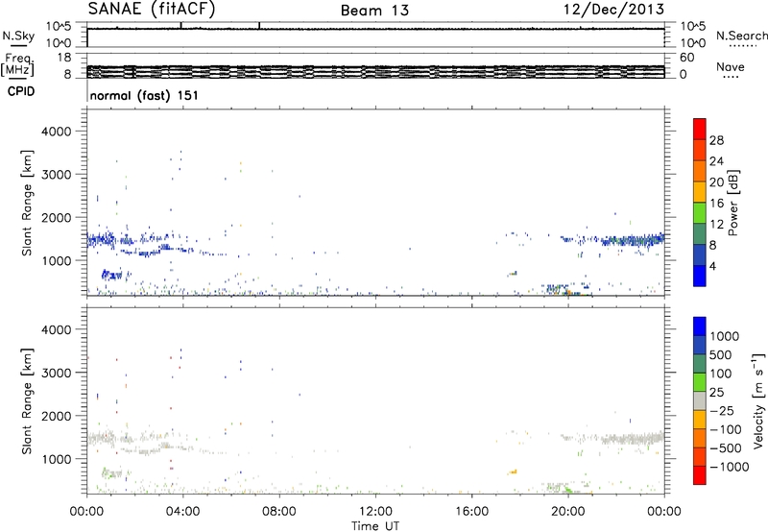Viewport: 768px width, 532px height.
Task: Select bright blue Power segment below 4
Action: pyautogui.click(x=700, y=276)
